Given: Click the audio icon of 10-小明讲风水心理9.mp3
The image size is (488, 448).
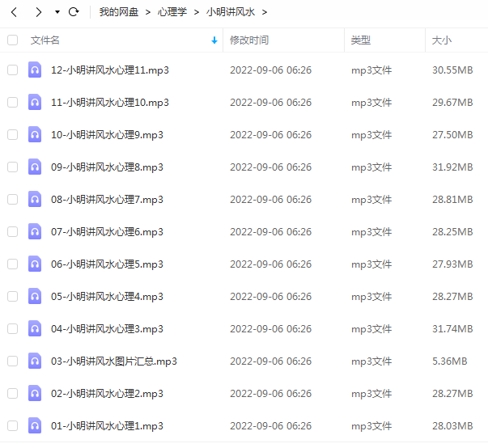Looking at the screenshot, I should (x=35, y=134).
